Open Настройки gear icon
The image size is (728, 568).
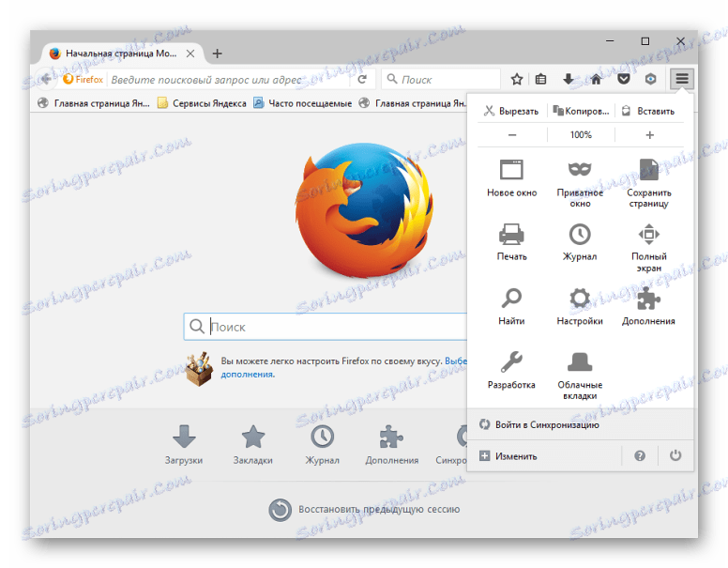(x=580, y=306)
